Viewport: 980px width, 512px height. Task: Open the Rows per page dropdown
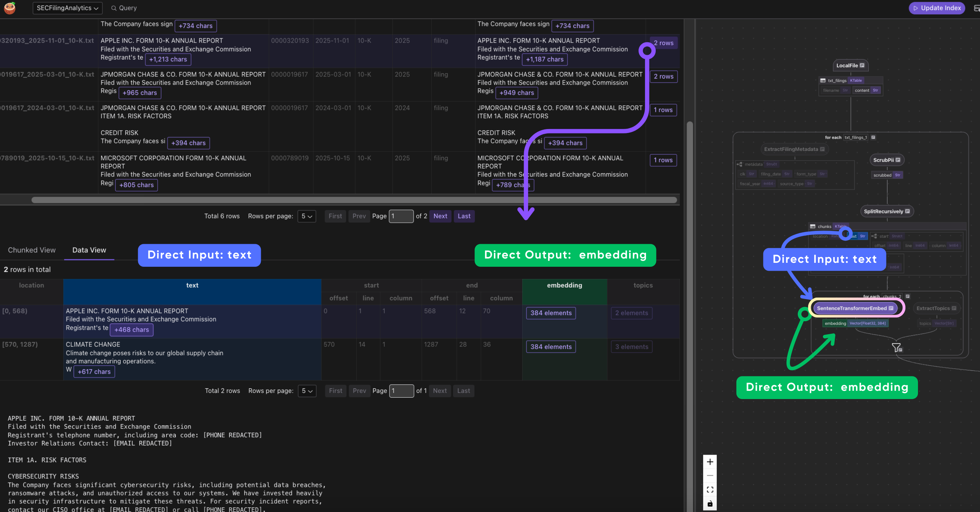pyautogui.click(x=307, y=216)
